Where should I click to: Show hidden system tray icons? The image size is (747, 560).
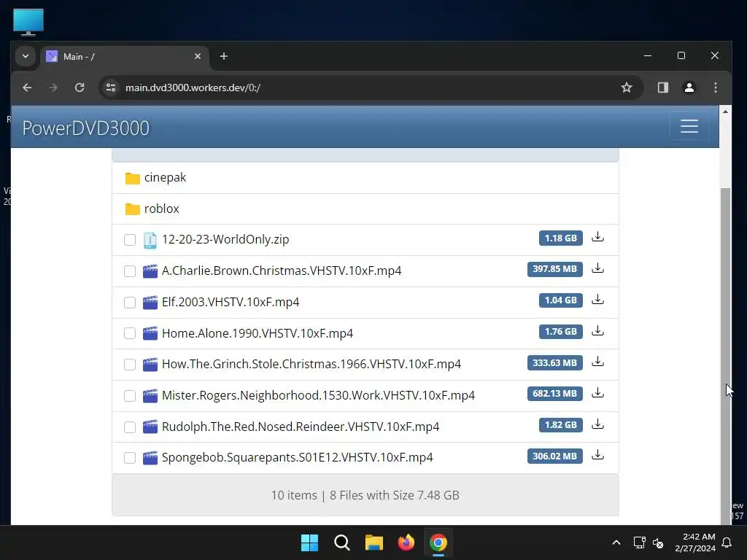click(x=616, y=542)
